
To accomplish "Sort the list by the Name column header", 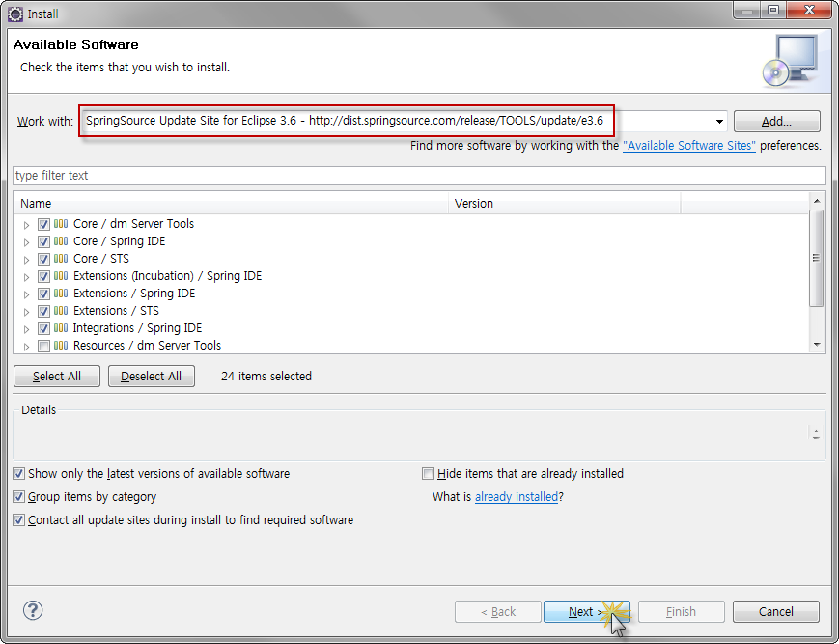I will coord(231,204).
